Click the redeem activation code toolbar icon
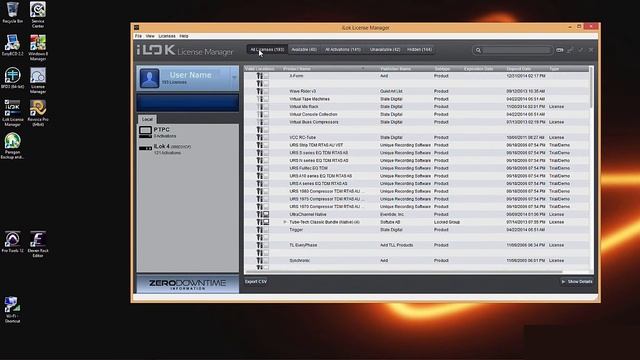Viewport: 640px width, 360px height. click(560, 50)
